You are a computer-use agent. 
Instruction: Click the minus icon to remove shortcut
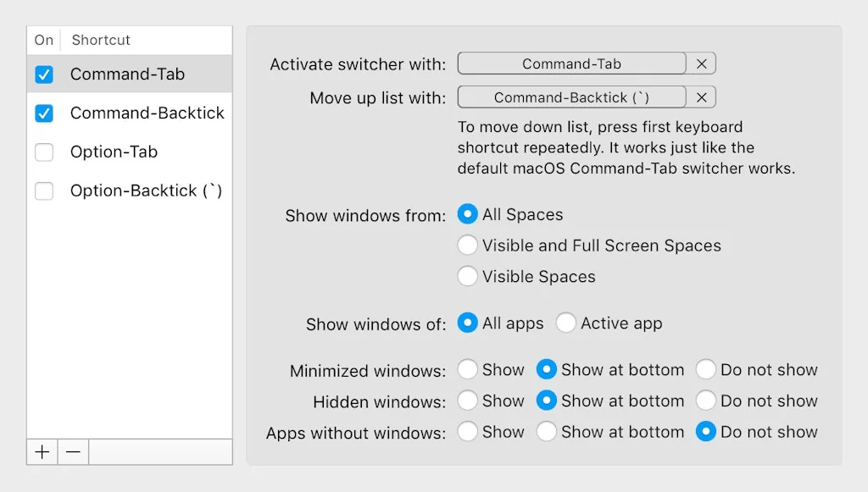[x=73, y=452]
